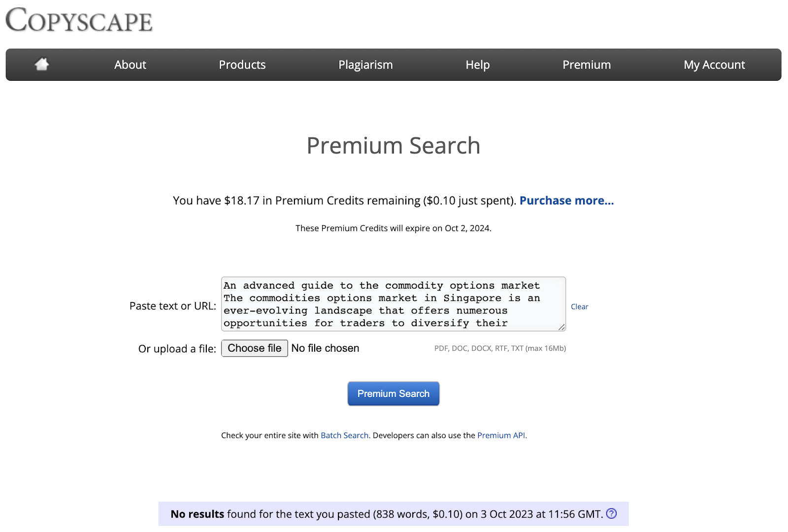Click the No file chosen label
This screenshot has height=532, width=788.
pyautogui.click(x=325, y=348)
